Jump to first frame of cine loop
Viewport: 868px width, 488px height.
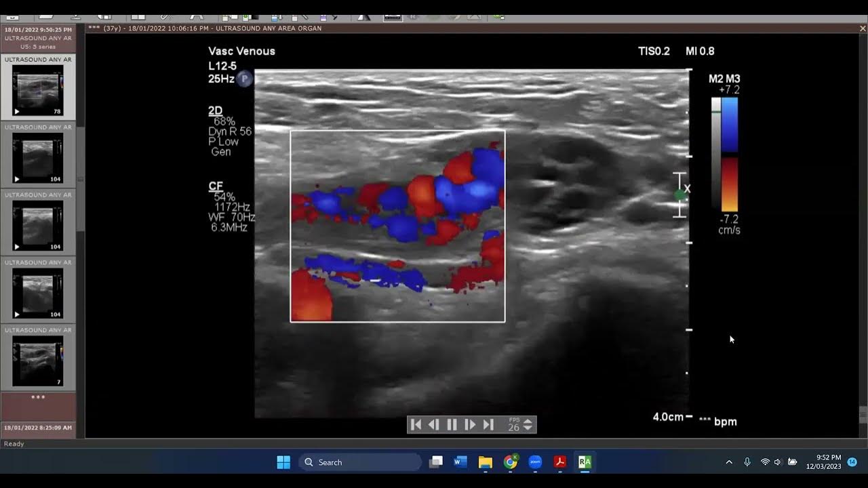[416, 425]
